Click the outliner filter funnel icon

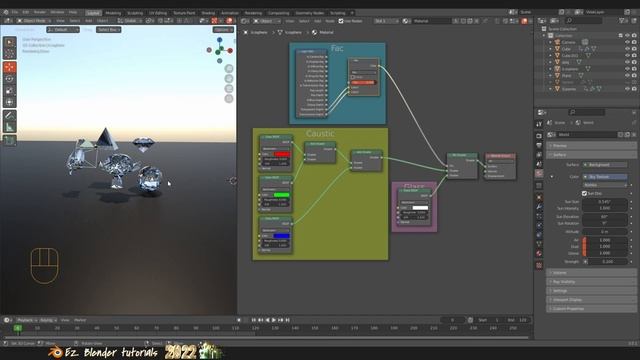pyautogui.click(x=622, y=20)
